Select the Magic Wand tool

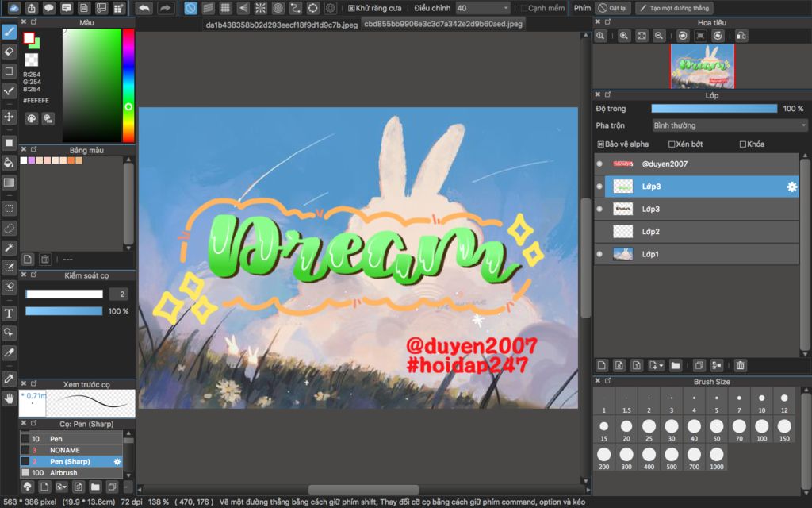pyautogui.click(x=9, y=248)
